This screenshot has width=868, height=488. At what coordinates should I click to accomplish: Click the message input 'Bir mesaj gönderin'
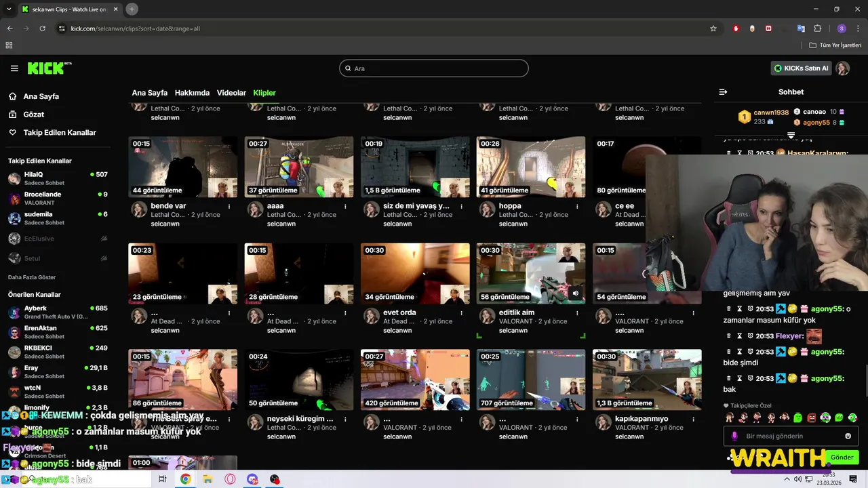(790, 436)
